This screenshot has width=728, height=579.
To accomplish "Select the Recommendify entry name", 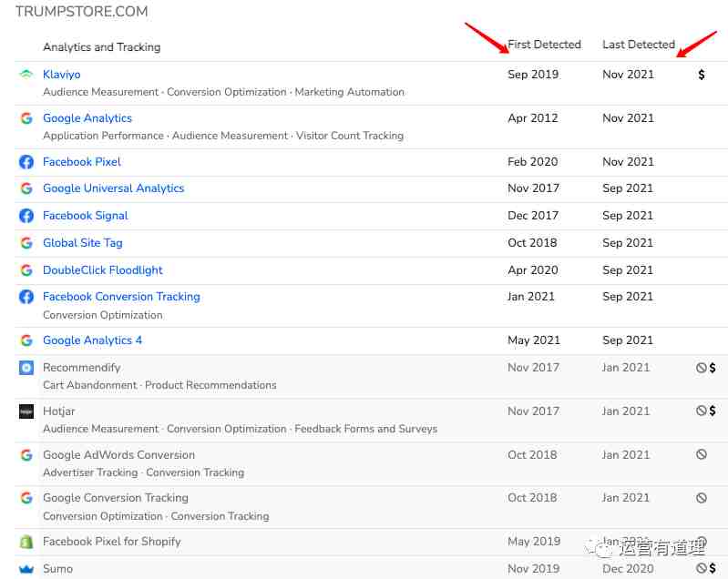I will pos(82,368).
